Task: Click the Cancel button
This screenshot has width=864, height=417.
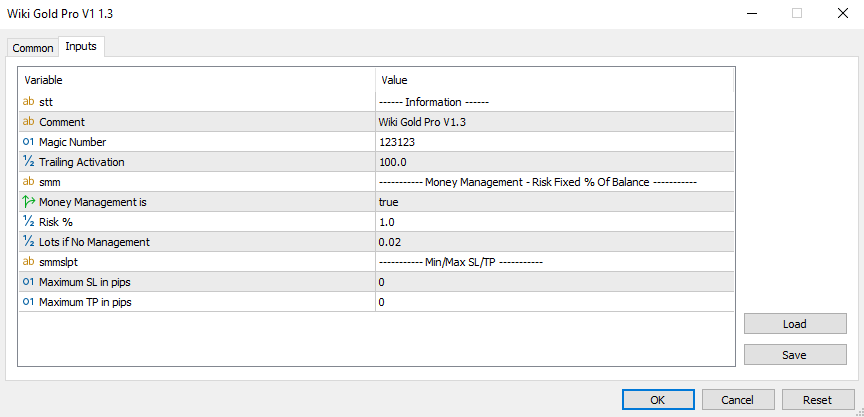Action: [738, 400]
